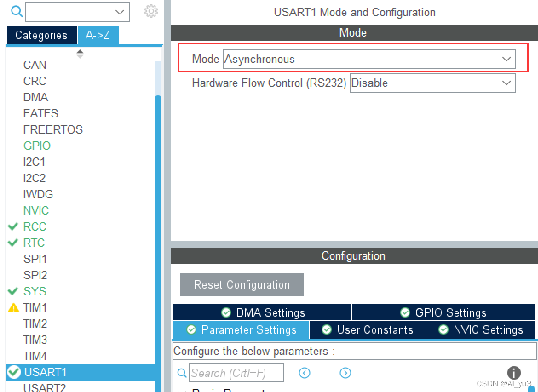538x392 pixels.
Task: Select FREERTOS in the peripheral list
Action: click(x=53, y=129)
